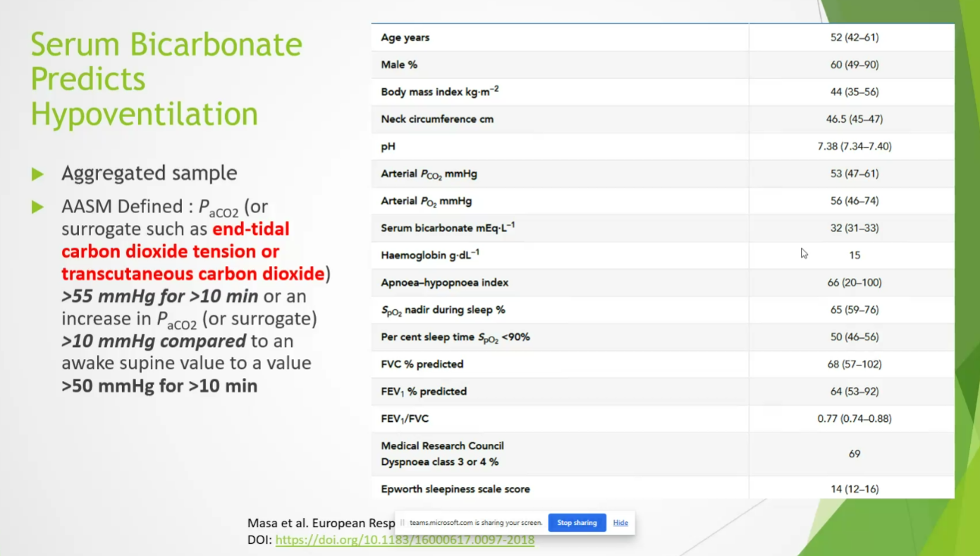Click the Medical Research Council Dyspnoea label
This screenshot has height=556, width=980.
tap(442, 454)
